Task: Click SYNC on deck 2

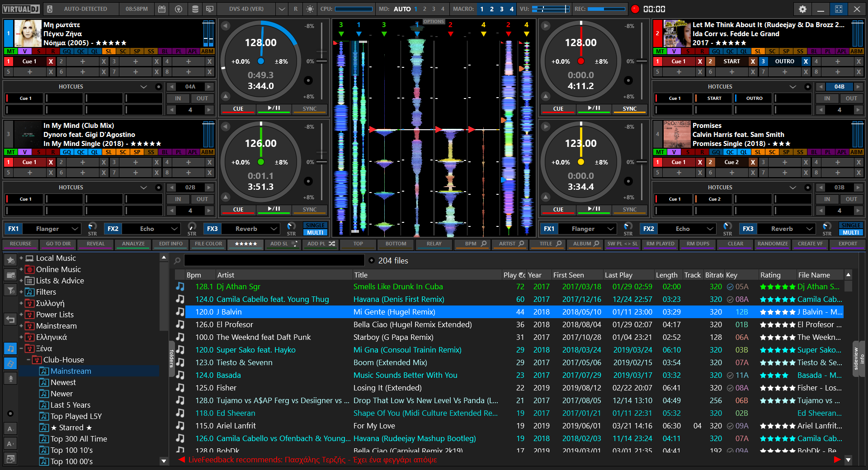Action: pyautogui.click(x=630, y=109)
